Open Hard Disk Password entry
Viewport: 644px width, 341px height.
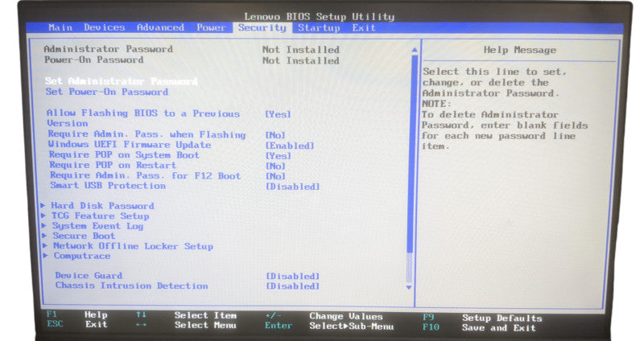[103, 206]
